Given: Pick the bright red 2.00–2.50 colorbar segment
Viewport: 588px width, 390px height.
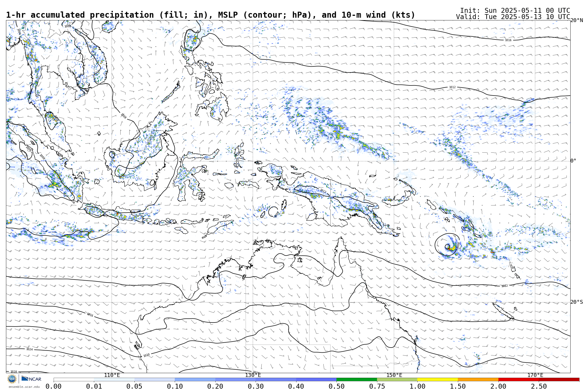Looking at the screenshot, I should (x=519, y=379).
